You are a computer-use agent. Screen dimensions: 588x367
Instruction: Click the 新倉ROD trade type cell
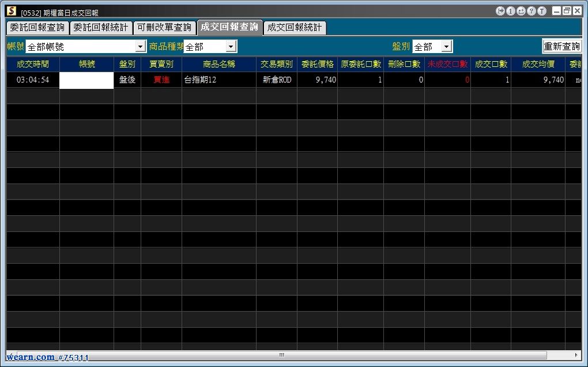point(277,80)
